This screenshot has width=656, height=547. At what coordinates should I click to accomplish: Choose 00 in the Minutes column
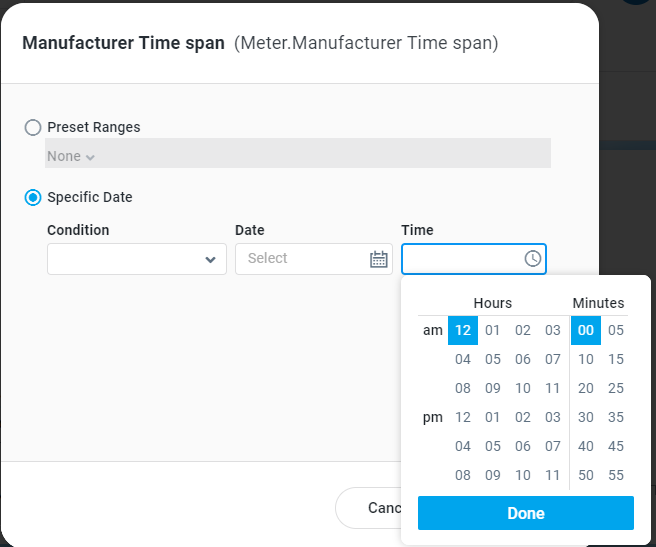click(586, 331)
